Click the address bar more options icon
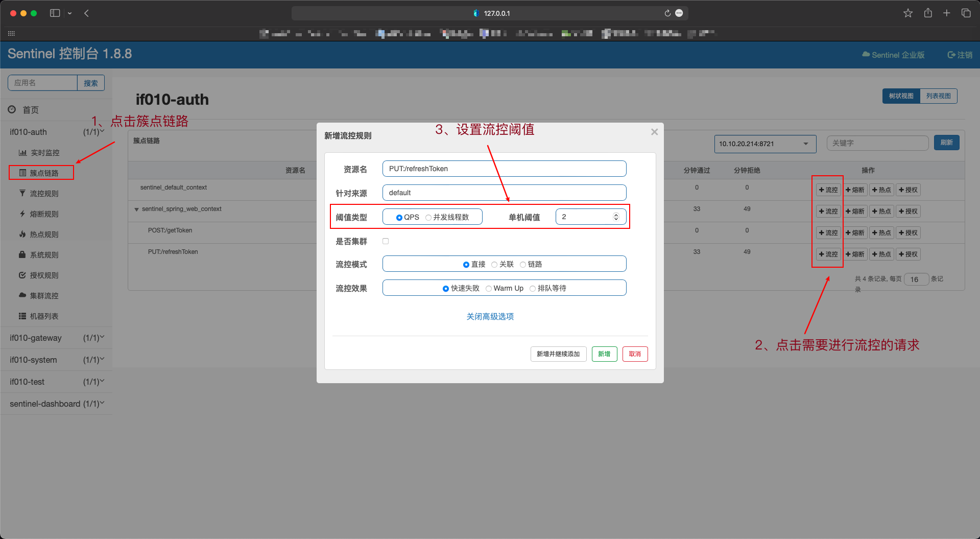 pyautogui.click(x=679, y=13)
